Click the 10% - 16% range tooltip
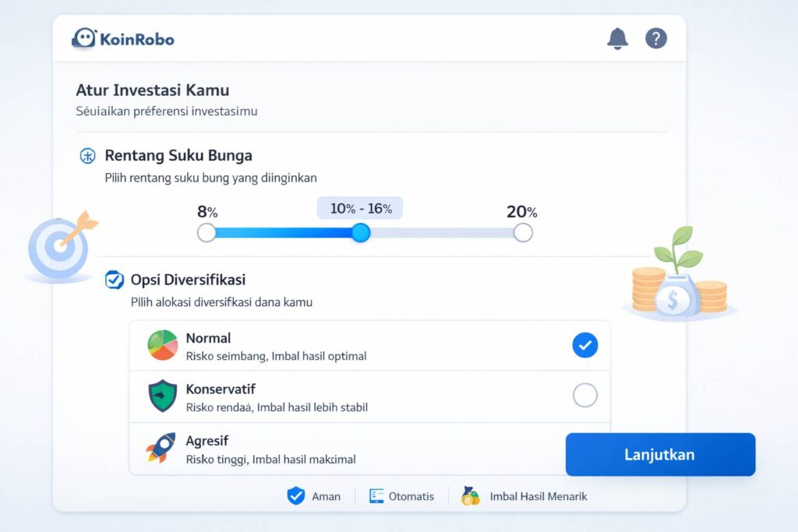The image size is (798, 532). click(360, 209)
